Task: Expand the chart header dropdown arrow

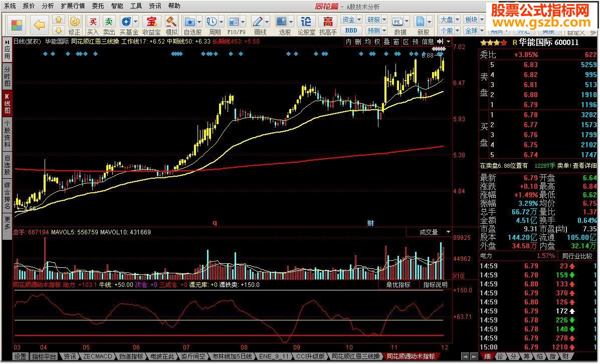Action: pyautogui.click(x=449, y=41)
